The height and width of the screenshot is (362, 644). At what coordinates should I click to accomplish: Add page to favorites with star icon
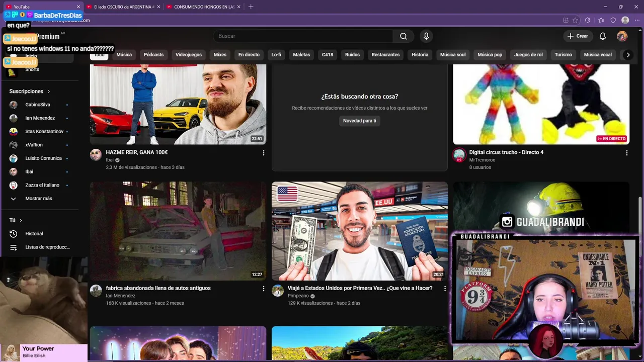point(576,20)
